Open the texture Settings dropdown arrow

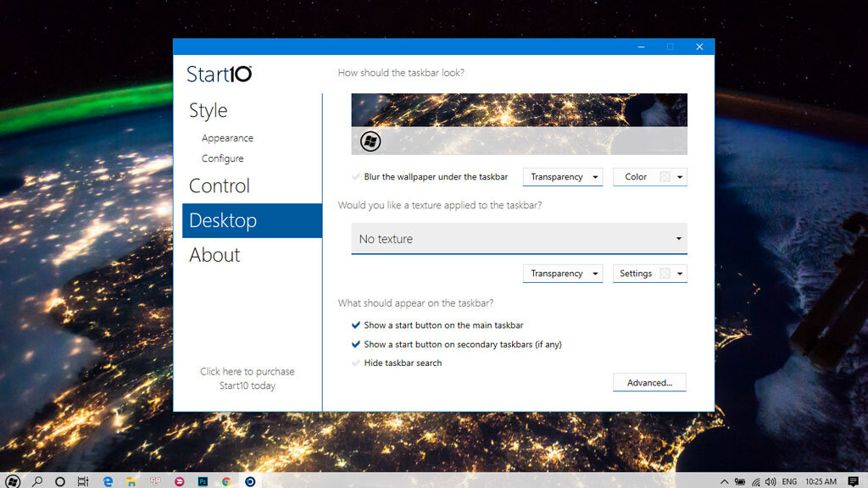click(680, 274)
